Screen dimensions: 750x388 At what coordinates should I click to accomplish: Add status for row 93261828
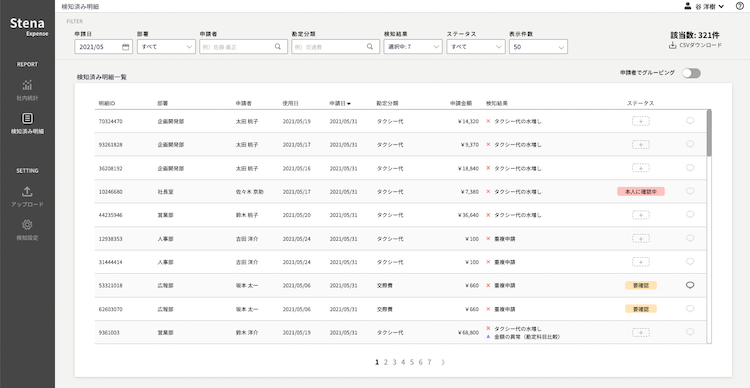click(x=640, y=144)
